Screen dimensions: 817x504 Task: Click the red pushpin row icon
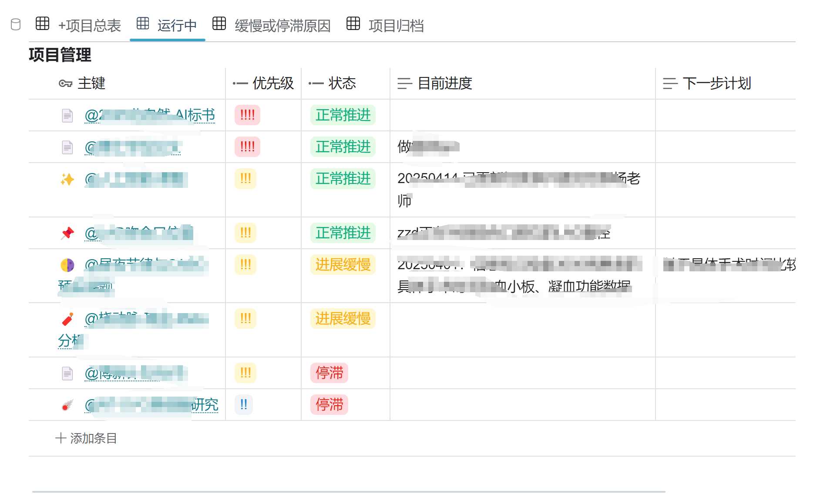coord(67,234)
